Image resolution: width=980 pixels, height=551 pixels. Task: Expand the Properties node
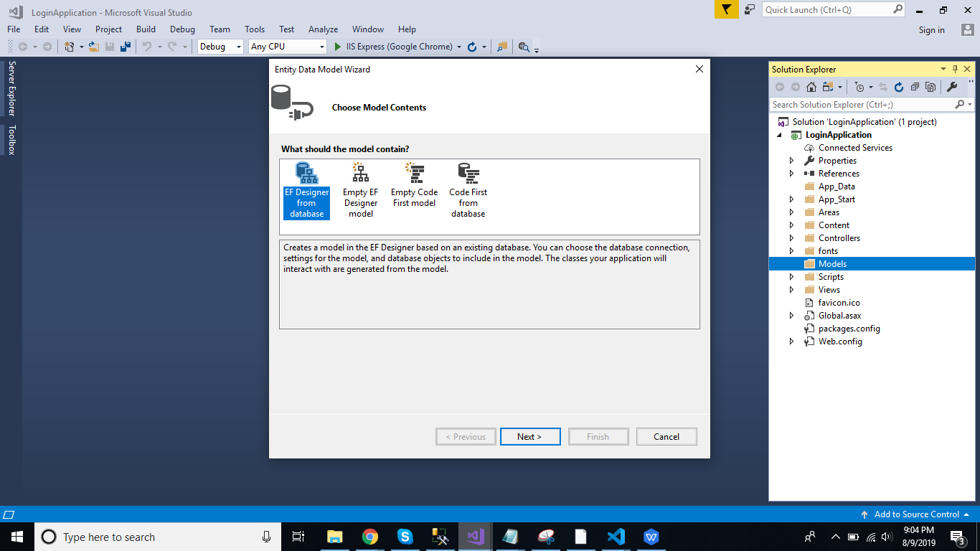(x=792, y=161)
